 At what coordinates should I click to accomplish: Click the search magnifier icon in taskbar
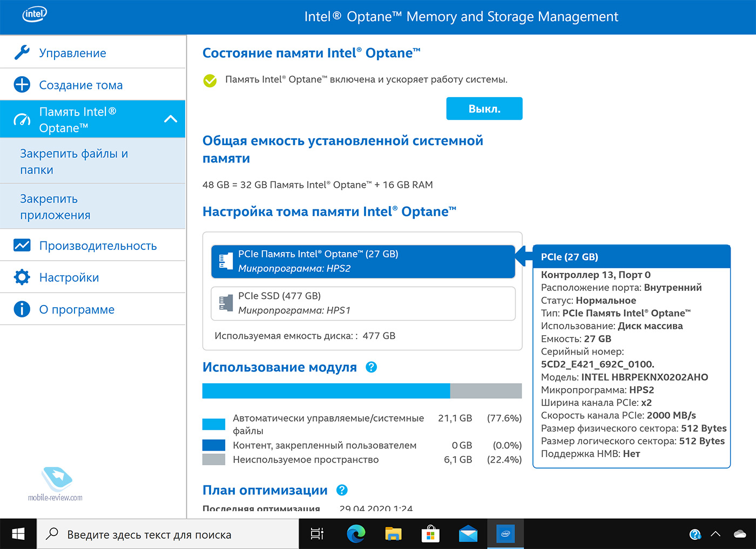(52, 534)
